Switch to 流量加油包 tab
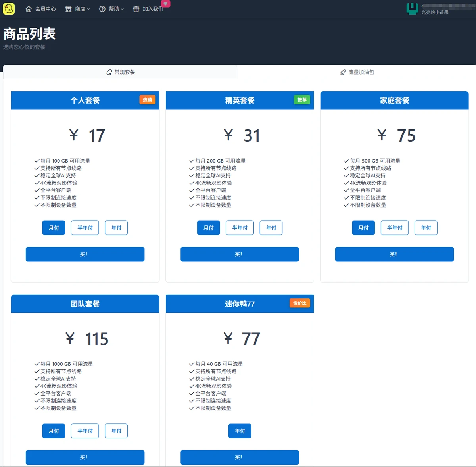Screen dimensions: 476x467 pos(357,72)
